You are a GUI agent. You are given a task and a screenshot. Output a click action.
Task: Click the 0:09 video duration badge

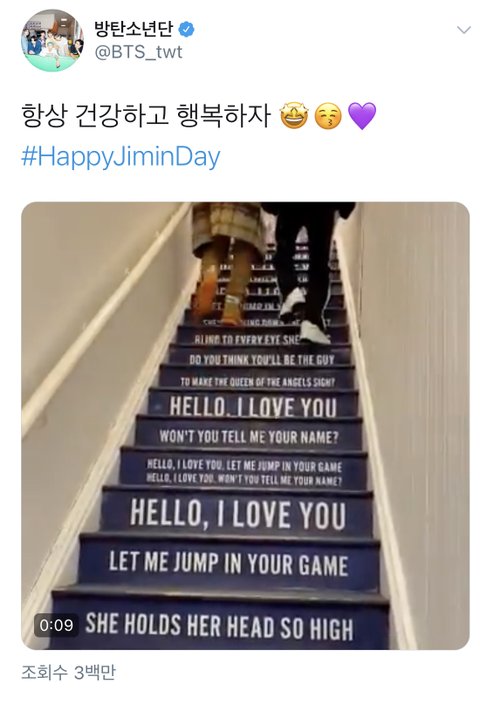coord(56,625)
